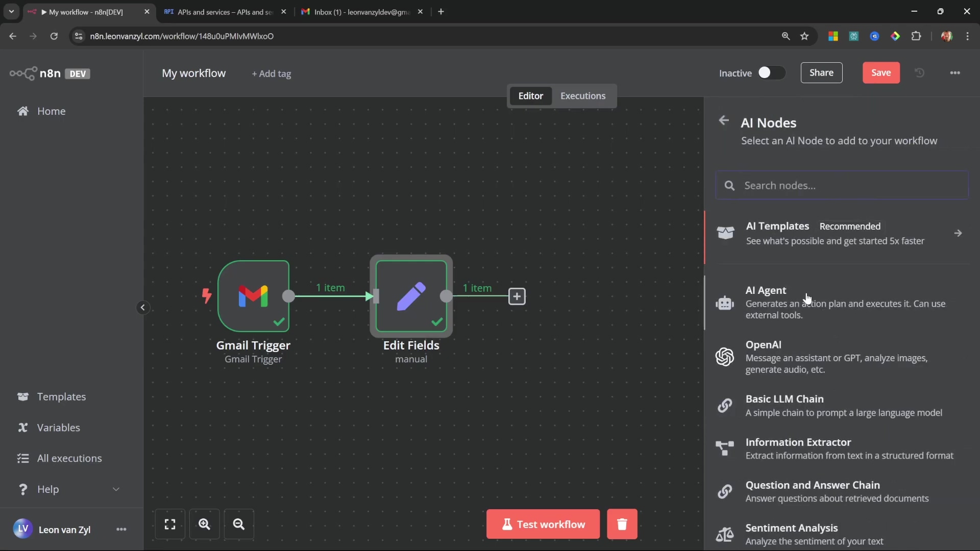
Task: Toggle the workflow Inactive switch
Action: 771,73
